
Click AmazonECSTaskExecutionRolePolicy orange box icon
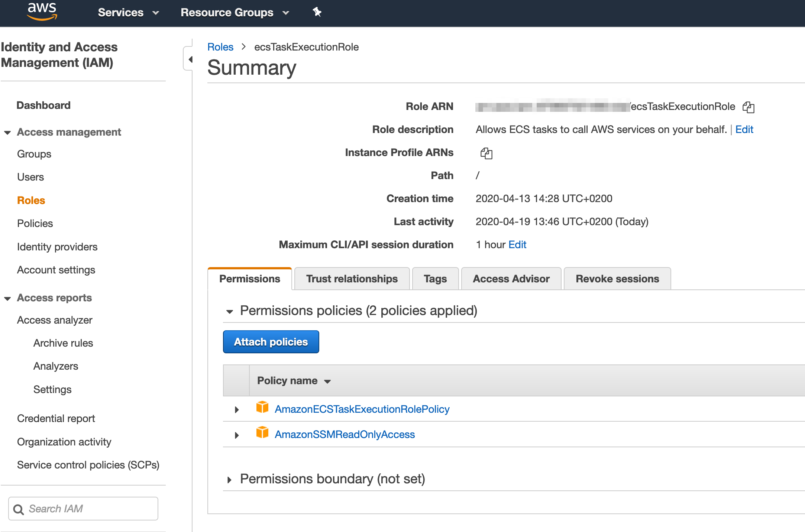[x=262, y=408]
